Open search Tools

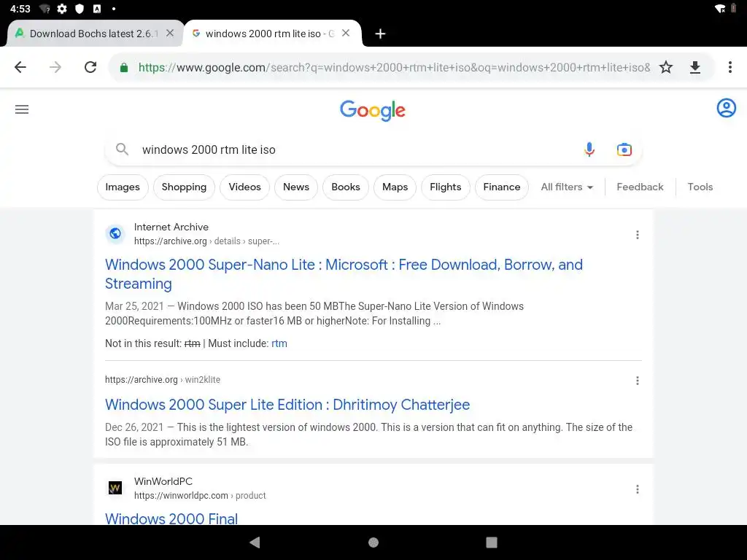(x=700, y=187)
